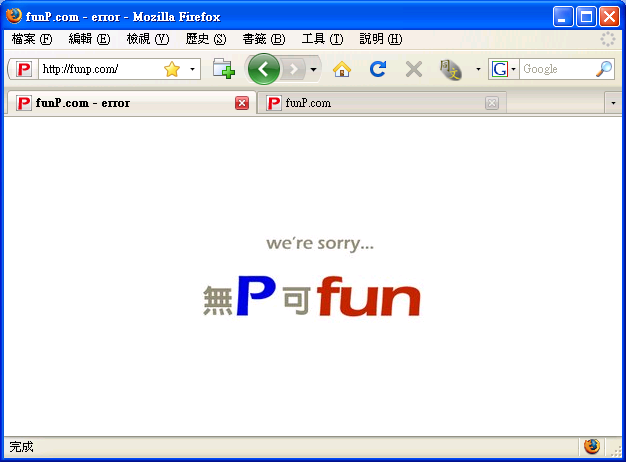Screen dimensions: 626x462
Task: Close the 'funP.com - error' tab with red X
Action: pyautogui.click(x=242, y=103)
